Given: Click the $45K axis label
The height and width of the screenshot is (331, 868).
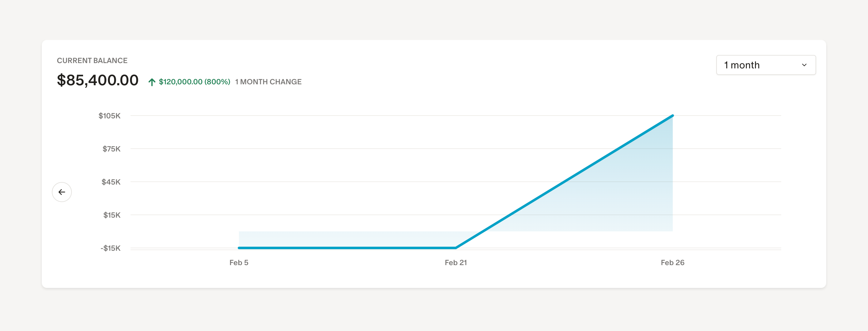Looking at the screenshot, I should click(x=111, y=182).
